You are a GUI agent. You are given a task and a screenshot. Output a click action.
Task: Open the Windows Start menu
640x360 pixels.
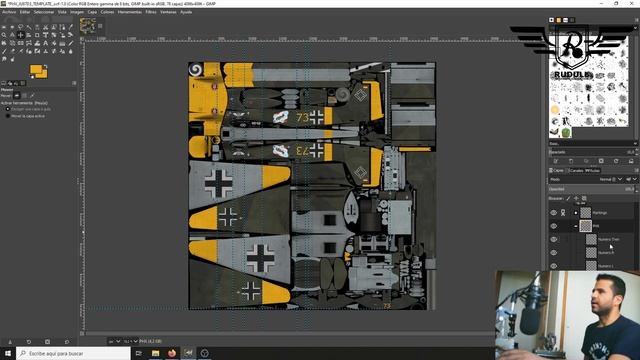(x=8, y=353)
